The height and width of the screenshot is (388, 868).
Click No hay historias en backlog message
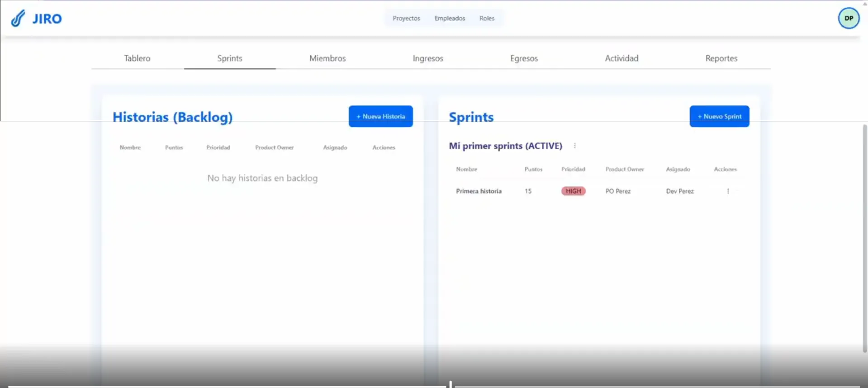pyautogui.click(x=262, y=178)
